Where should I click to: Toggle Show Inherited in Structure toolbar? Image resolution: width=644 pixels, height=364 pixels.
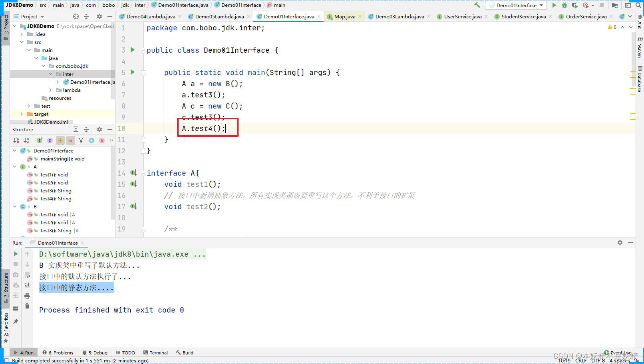(x=40, y=140)
